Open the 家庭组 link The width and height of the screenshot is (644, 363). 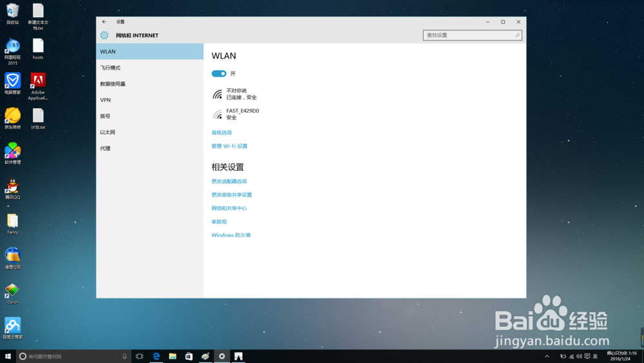220,222
